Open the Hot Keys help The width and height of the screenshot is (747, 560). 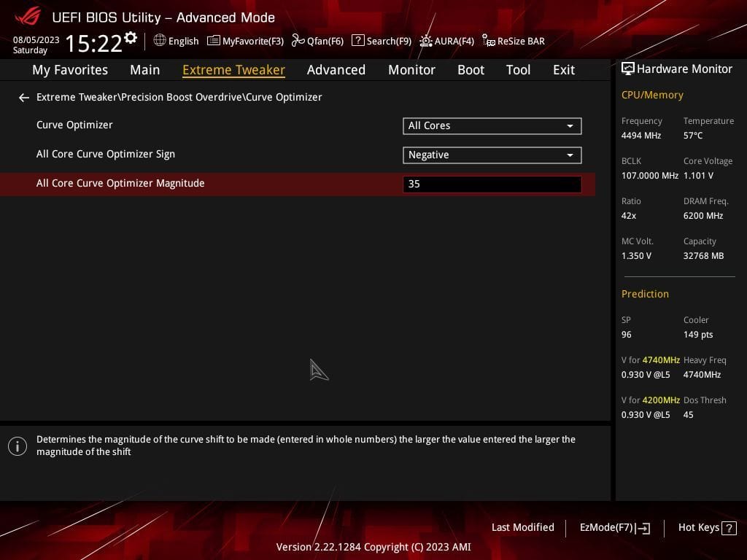click(705, 527)
